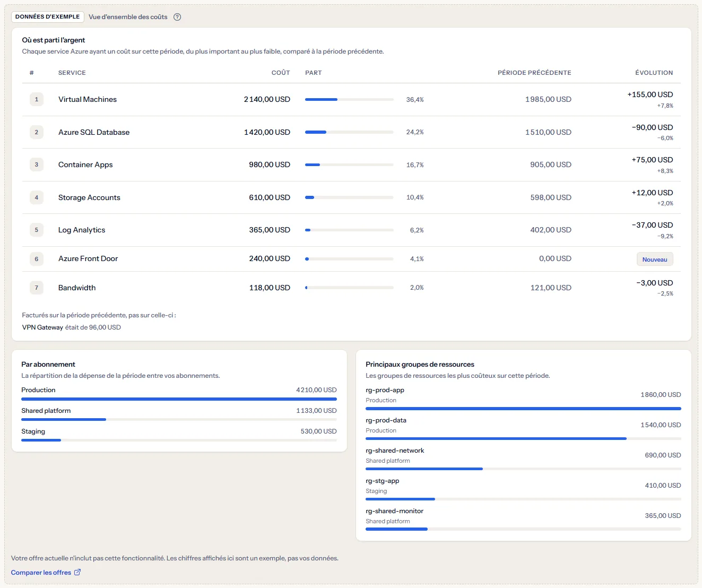The height and width of the screenshot is (588, 702).
Task: Click the VPN Gateway previous period note
Action: (72, 327)
